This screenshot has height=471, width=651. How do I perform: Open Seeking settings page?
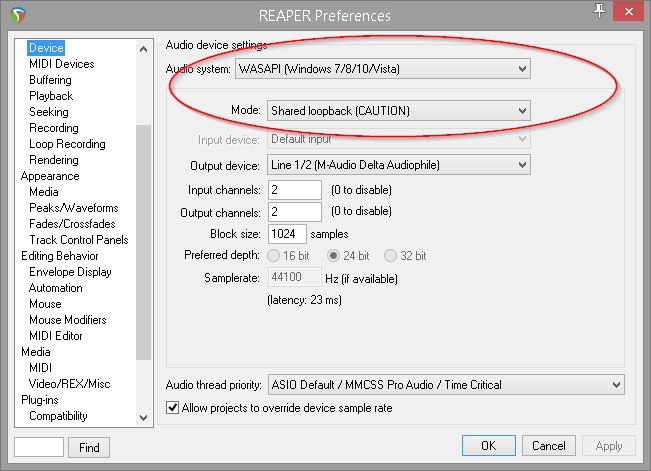(x=49, y=112)
